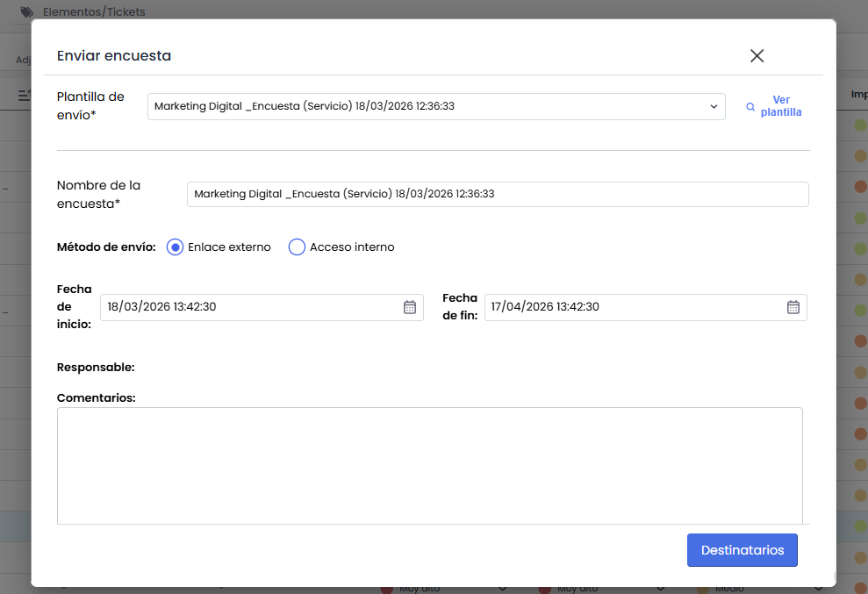
Task: Expand the Plantilla de envío dropdown
Action: (714, 107)
